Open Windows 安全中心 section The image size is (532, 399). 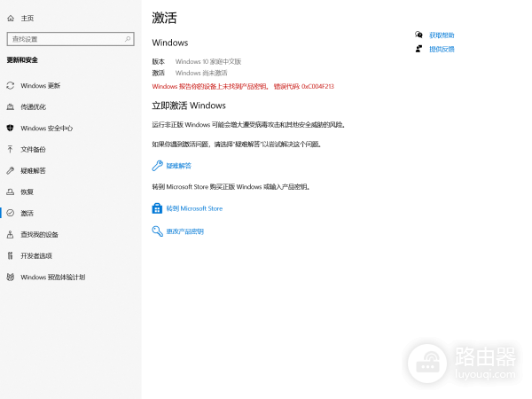46,129
